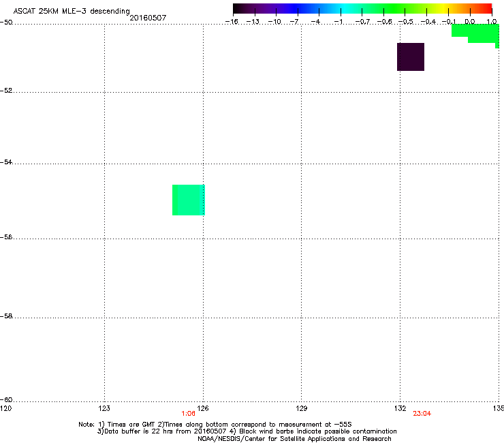Click the colorbar tick label -7
This screenshot has width=504, height=443.
[x=294, y=22]
